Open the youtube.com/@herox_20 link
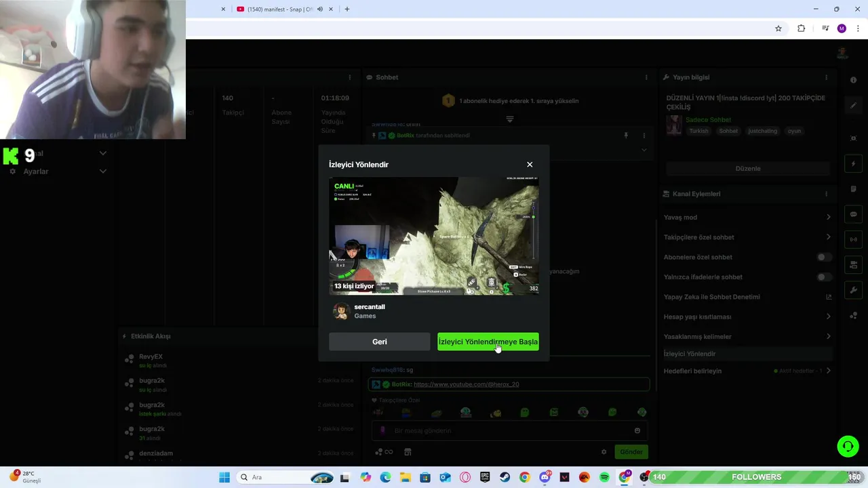The image size is (868, 488). 466,384
